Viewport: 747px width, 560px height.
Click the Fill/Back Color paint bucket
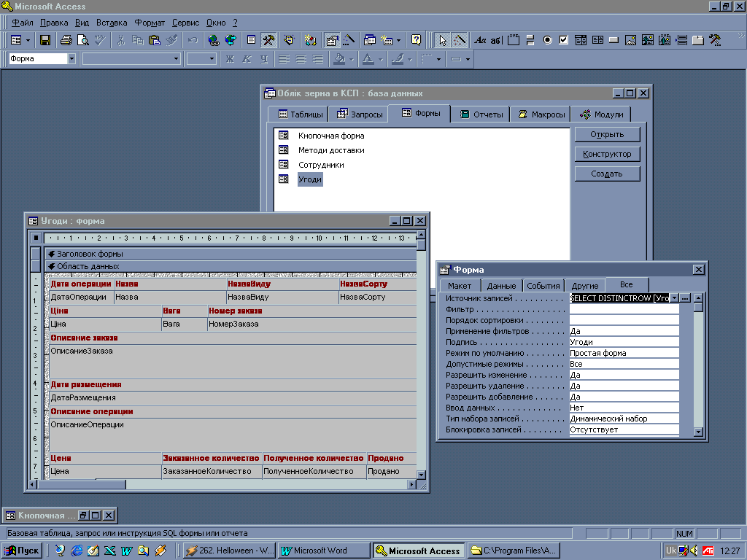(x=339, y=59)
